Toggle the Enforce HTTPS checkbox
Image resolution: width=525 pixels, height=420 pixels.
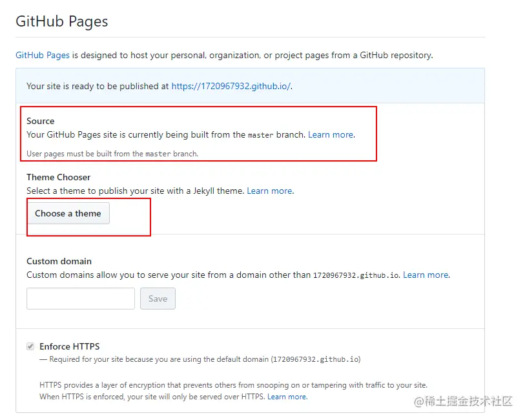tap(30, 346)
